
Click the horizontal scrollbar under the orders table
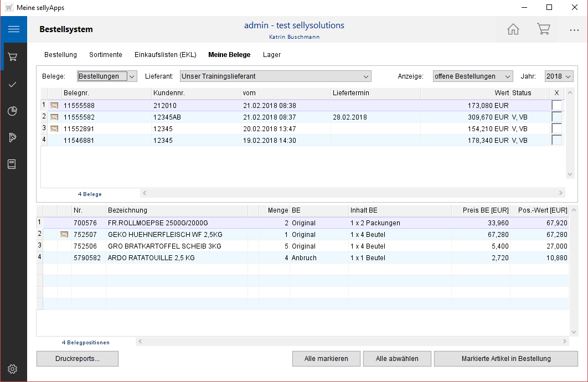(x=353, y=193)
